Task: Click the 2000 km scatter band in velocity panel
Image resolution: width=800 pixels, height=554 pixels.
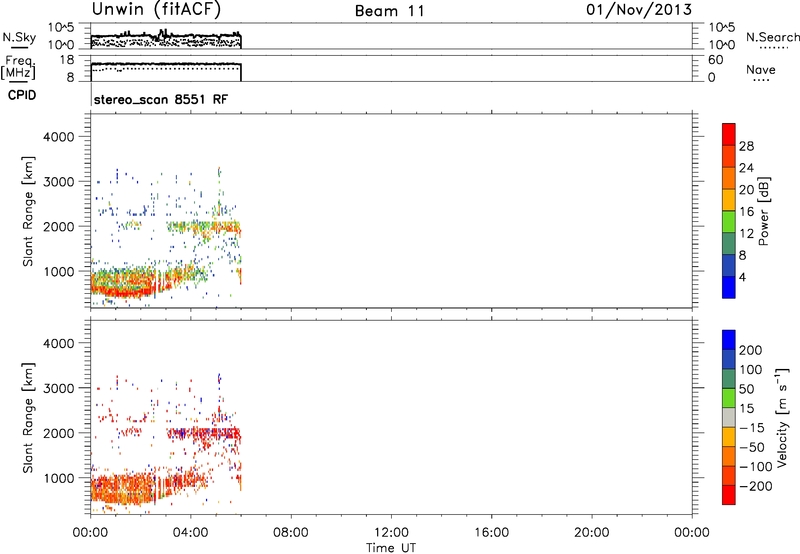Action: tap(204, 434)
